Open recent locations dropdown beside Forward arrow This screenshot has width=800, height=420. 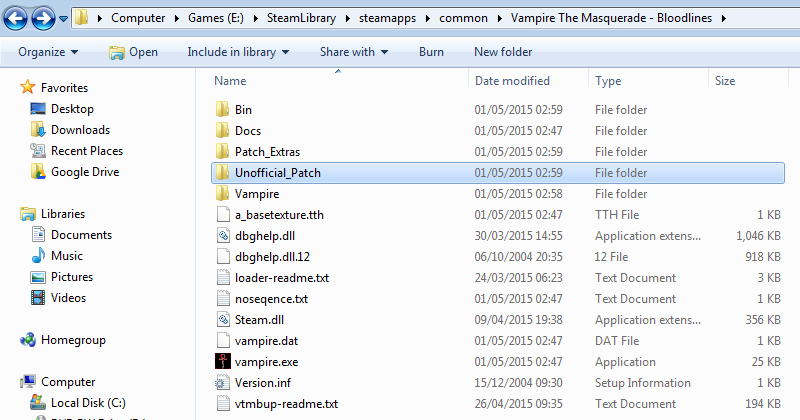[63, 19]
